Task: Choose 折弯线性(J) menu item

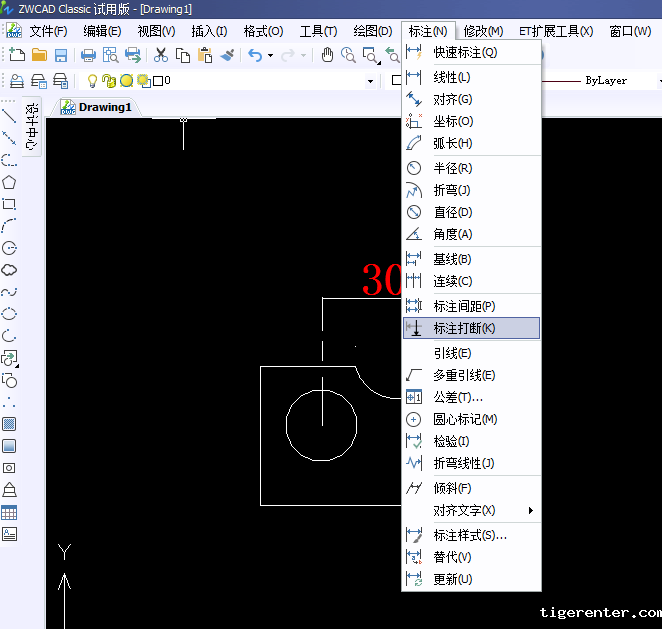Action: (472, 463)
